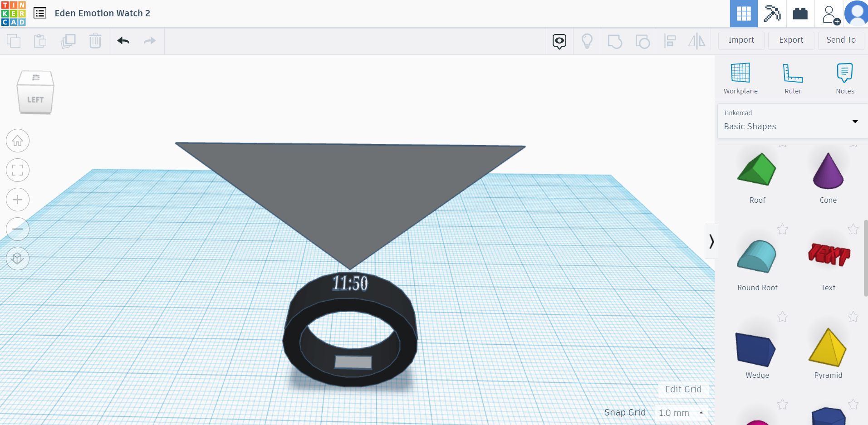
Task: Select the gray rectangle on watch band
Action: pyautogui.click(x=353, y=362)
